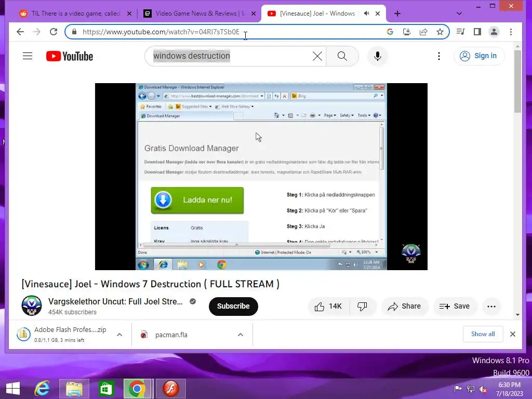This screenshot has width=532, height=399.
Task: Click the network tray icon
Action: coord(470,389)
